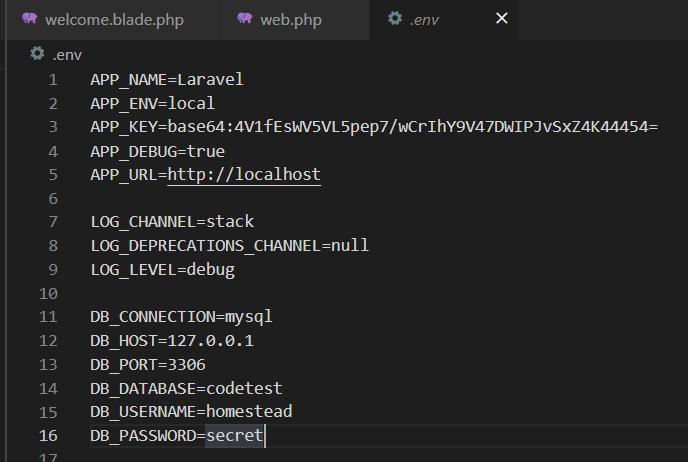The image size is (688, 462).
Task: Click line number 16 in the gutter
Action: tap(48, 436)
